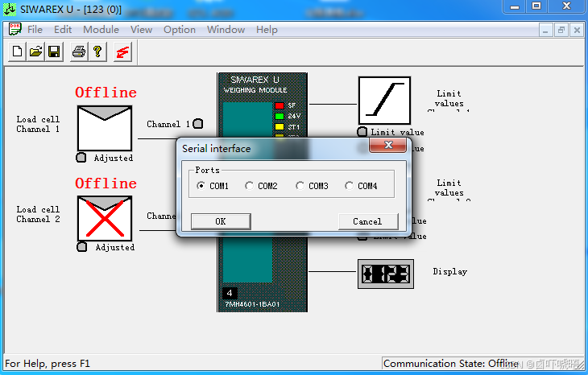Open the Option menu

tap(180, 29)
